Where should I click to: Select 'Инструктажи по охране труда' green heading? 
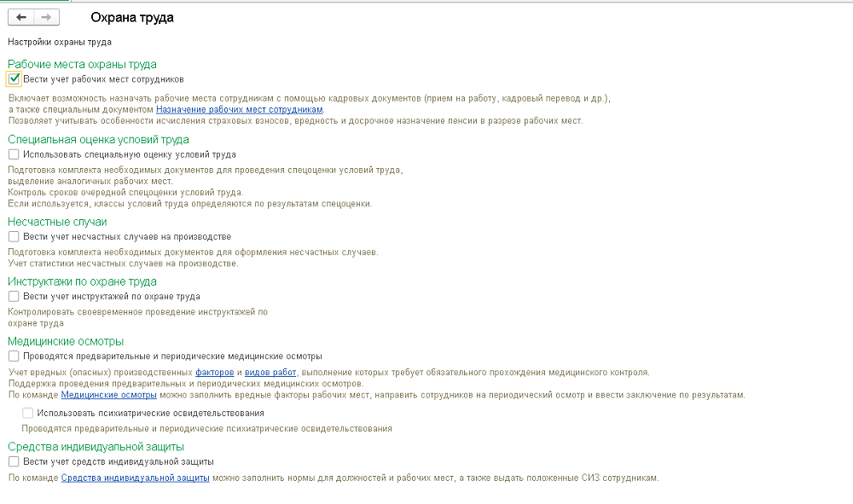click(x=82, y=281)
